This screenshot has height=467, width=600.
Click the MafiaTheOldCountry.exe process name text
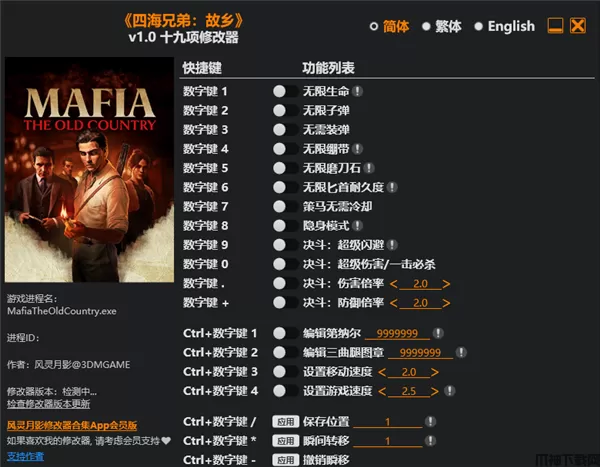[x=62, y=311]
